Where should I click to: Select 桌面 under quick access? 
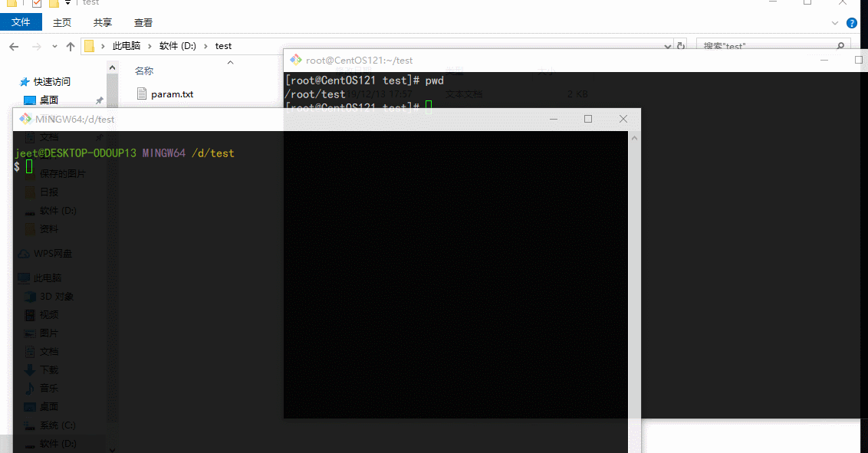coord(49,100)
